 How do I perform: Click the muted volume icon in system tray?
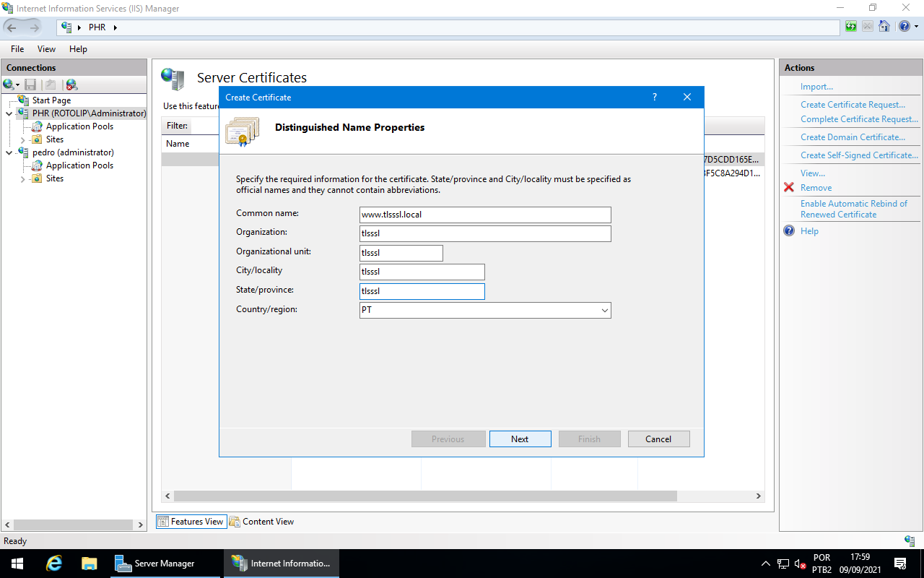(798, 564)
